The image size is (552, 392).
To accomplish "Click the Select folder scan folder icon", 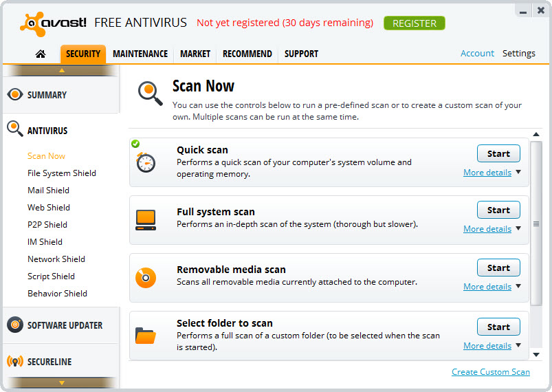I will (x=146, y=336).
